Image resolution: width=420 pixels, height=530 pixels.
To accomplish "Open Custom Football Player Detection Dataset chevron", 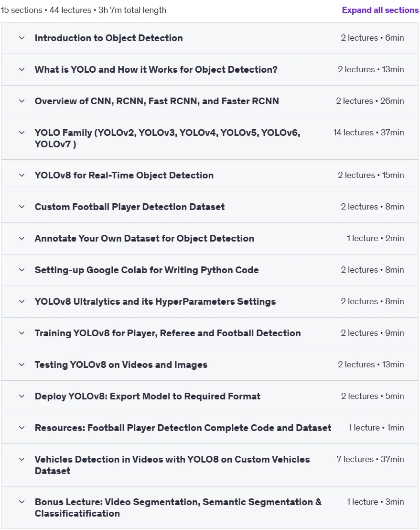I will point(22,207).
